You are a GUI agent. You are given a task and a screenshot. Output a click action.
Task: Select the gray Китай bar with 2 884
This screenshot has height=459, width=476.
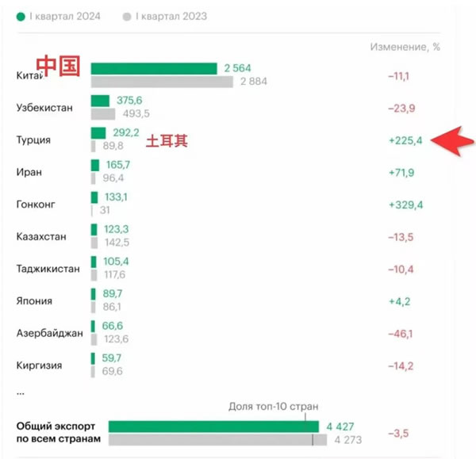pyautogui.click(x=162, y=82)
